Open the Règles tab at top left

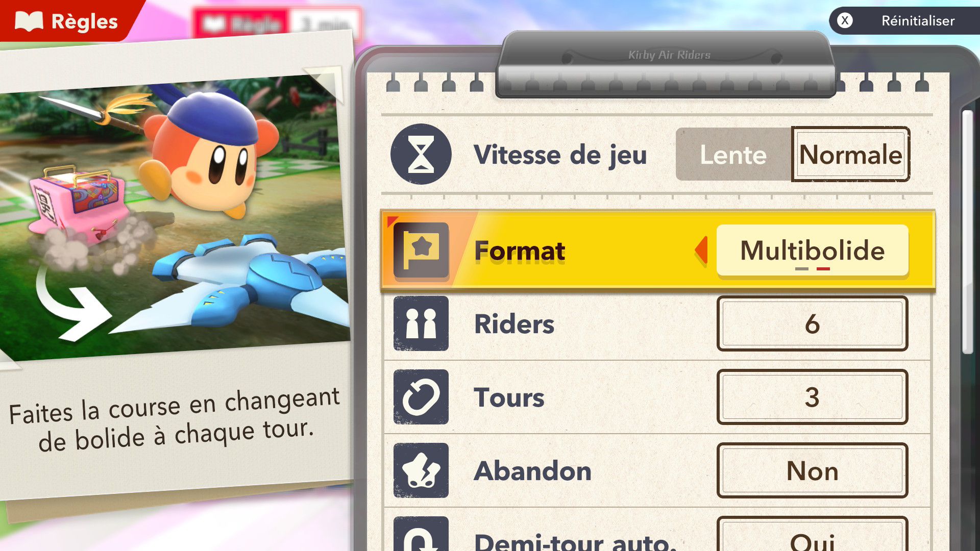66,20
